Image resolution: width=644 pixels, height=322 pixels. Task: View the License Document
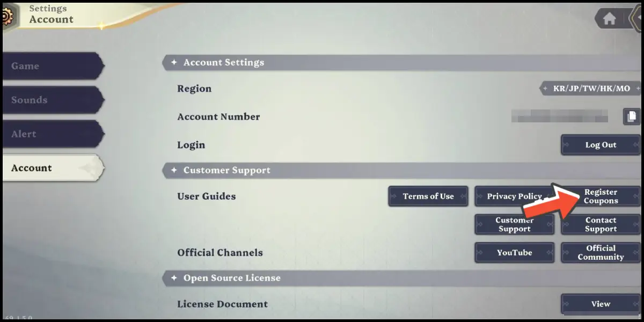[601, 304]
